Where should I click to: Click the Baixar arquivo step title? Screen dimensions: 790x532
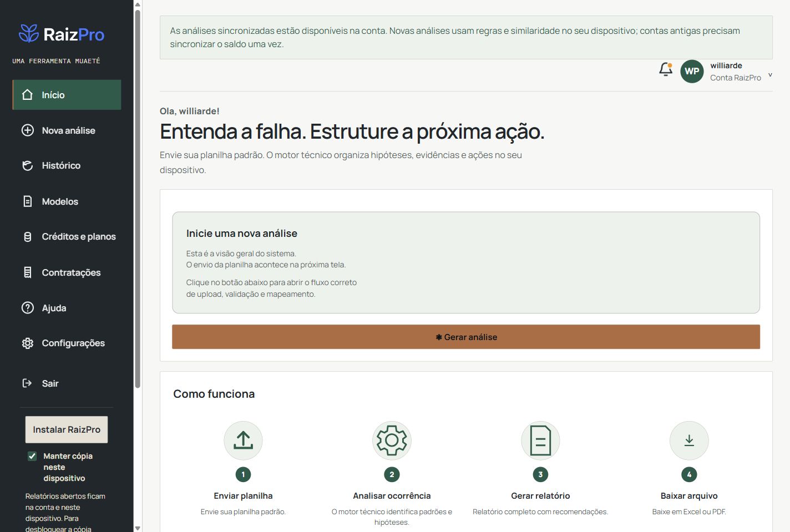pyautogui.click(x=689, y=496)
